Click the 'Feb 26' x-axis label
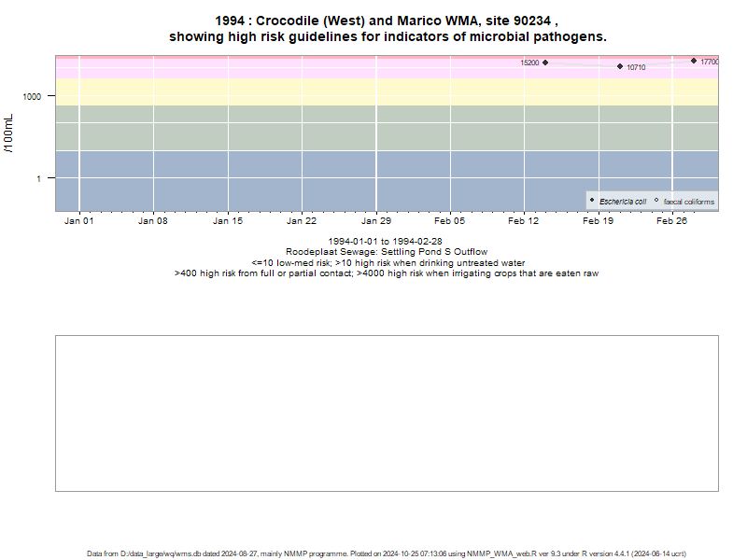This screenshot has width=747, height=560. pos(671,221)
